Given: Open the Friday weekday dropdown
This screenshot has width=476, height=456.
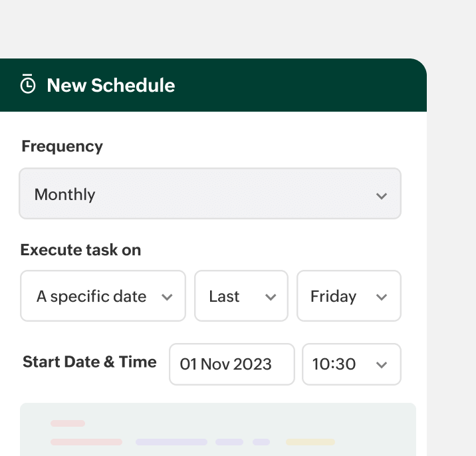Looking at the screenshot, I should coord(348,296).
